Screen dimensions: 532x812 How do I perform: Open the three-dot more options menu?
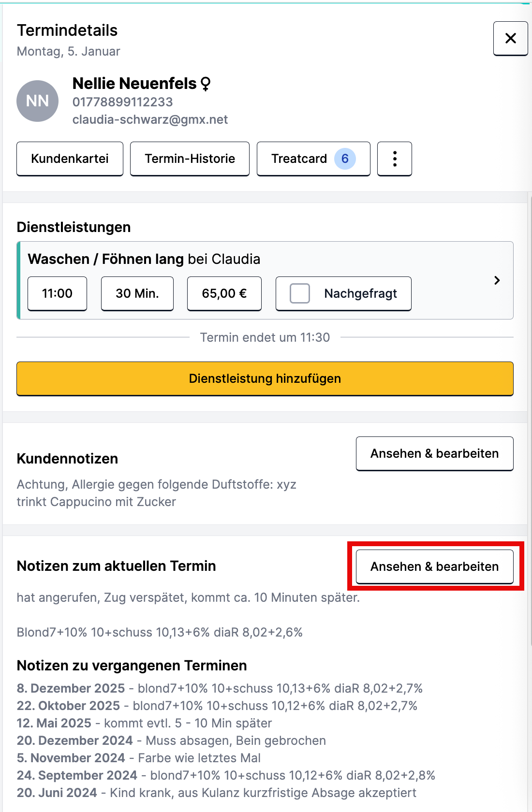[x=395, y=159]
